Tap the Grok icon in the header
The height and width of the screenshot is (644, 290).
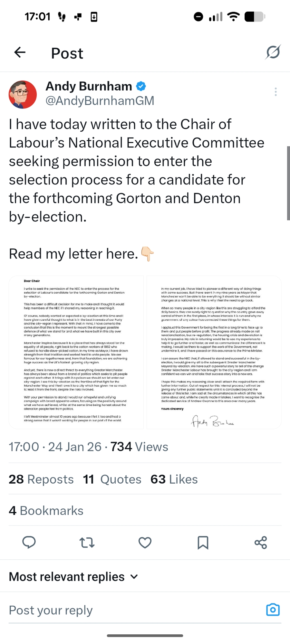point(273,52)
